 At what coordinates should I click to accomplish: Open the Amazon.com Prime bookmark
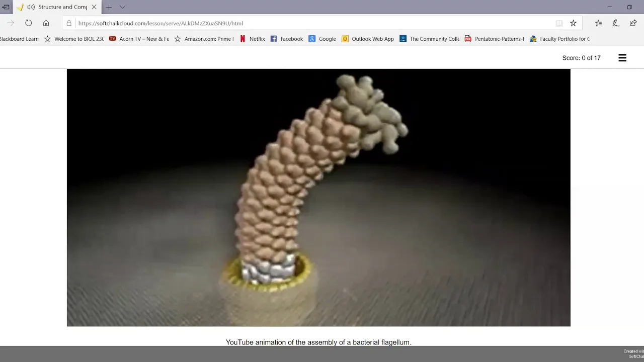[x=204, y=39]
